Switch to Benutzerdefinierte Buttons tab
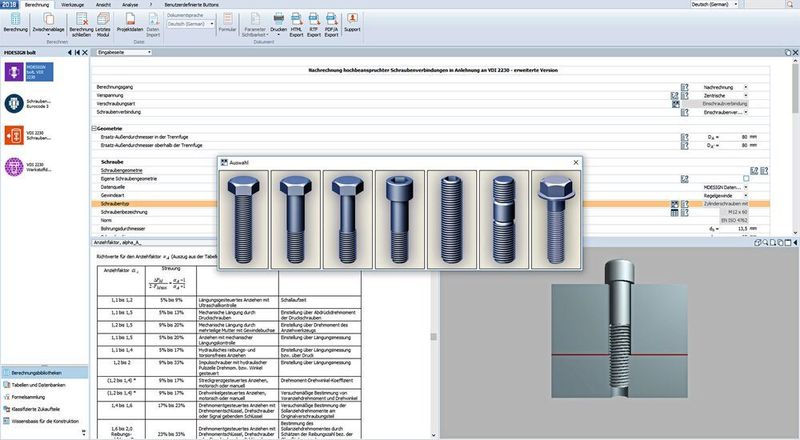800x440 pixels. 192,5
